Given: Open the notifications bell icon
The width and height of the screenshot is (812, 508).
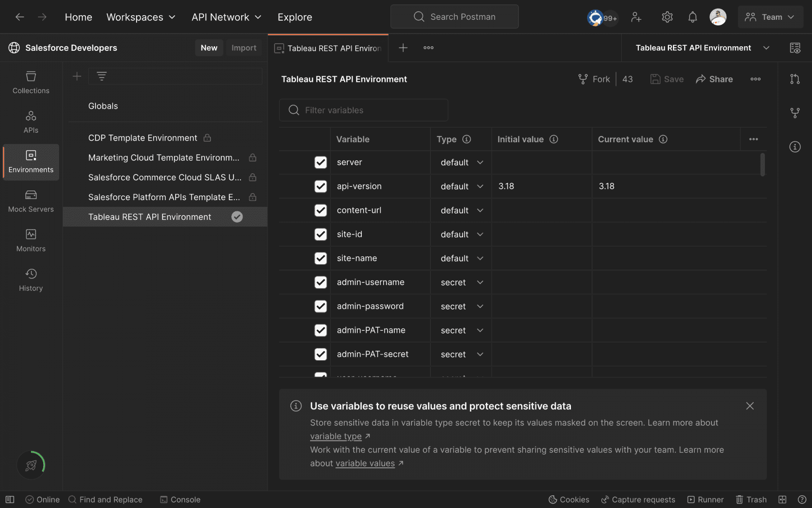Looking at the screenshot, I should pyautogui.click(x=692, y=17).
